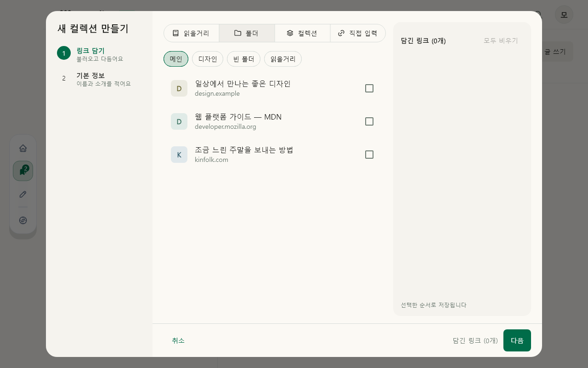Select the 읽을거리 folder chip below the tabs
Image resolution: width=588 pixels, height=368 pixels.
[283, 59]
